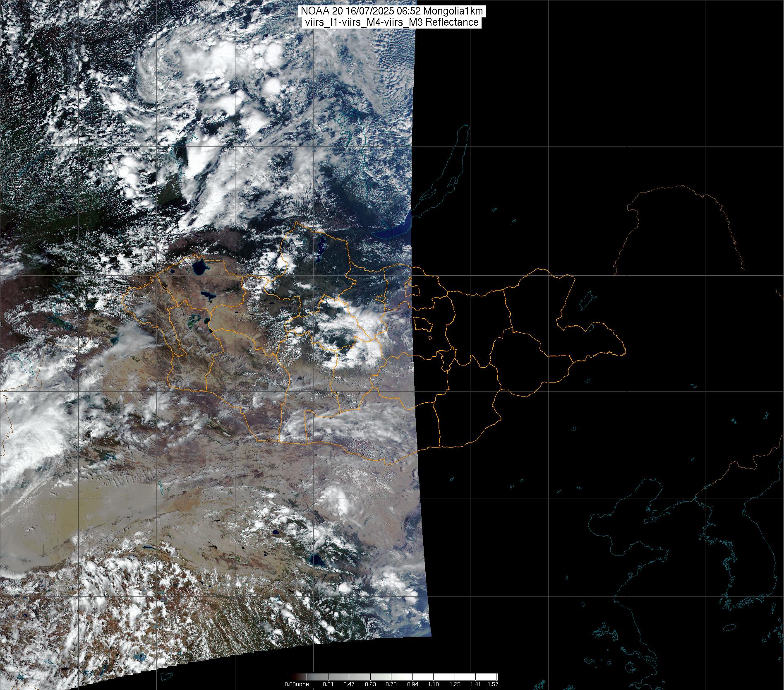784x690 pixels.
Task: Click the large bright cloud mass over central Mongolia
Action: pyautogui.click(x=352, y=327)
